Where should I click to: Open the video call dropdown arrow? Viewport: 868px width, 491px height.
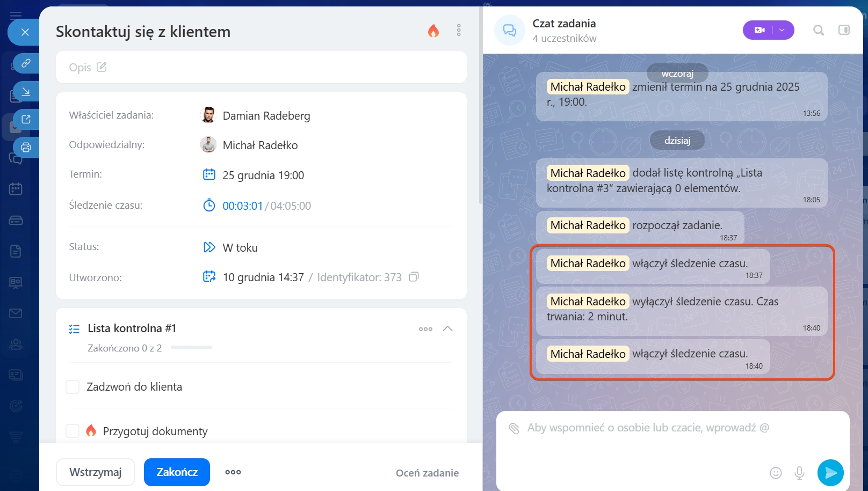click(782, 30)
